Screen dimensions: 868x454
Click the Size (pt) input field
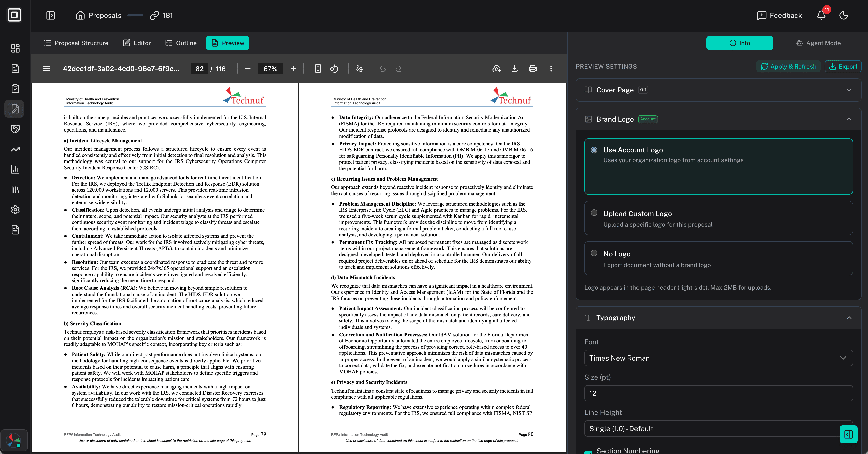718,393
